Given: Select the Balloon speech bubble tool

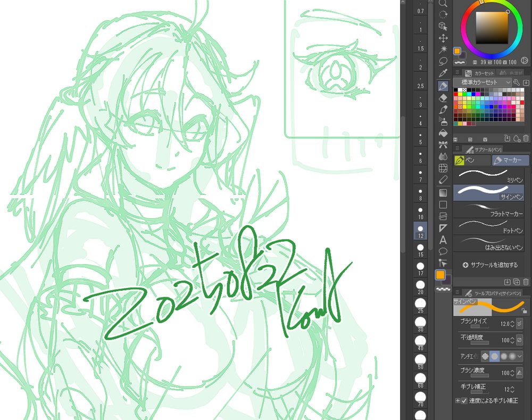Looking at the screenshot, I should (x=443, y=252).
